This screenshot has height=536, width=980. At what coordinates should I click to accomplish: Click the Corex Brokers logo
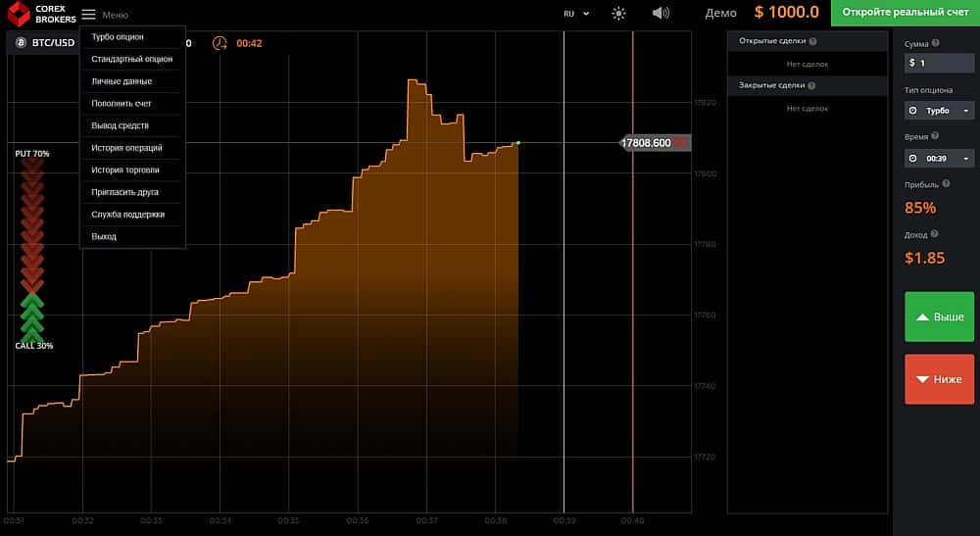point(41,14)
